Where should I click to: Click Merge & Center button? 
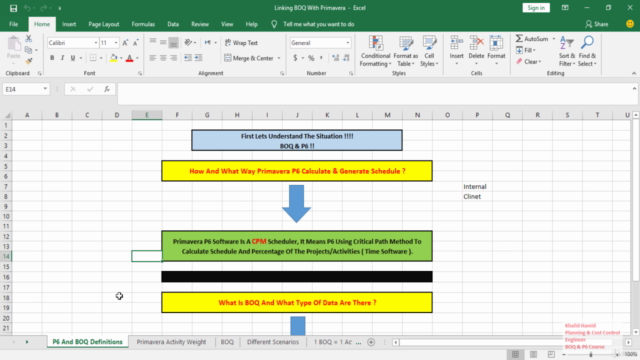coord(249,58)
